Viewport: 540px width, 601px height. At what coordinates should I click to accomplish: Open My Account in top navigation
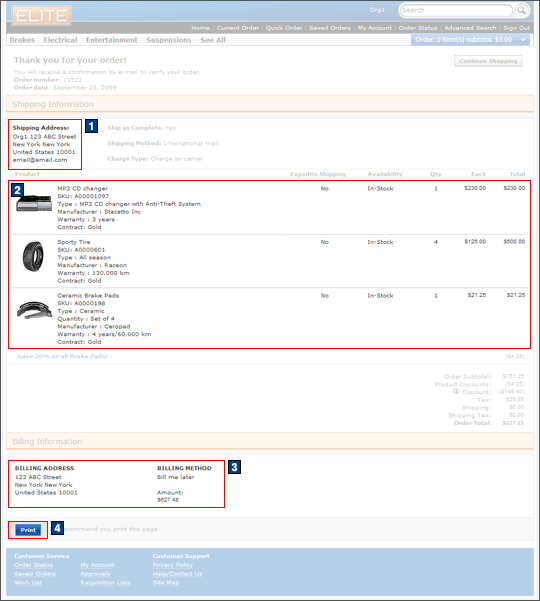click(x=374, y=28)
